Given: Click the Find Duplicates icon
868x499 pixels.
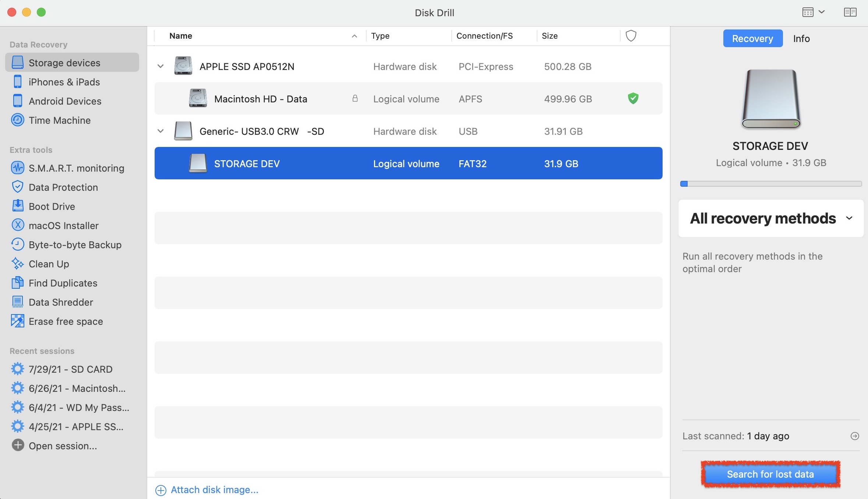Looking at the screenshot, I should 17,283.
